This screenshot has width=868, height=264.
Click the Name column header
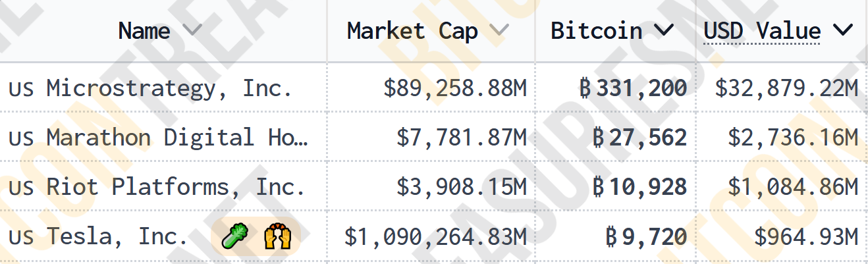point(144,30)
